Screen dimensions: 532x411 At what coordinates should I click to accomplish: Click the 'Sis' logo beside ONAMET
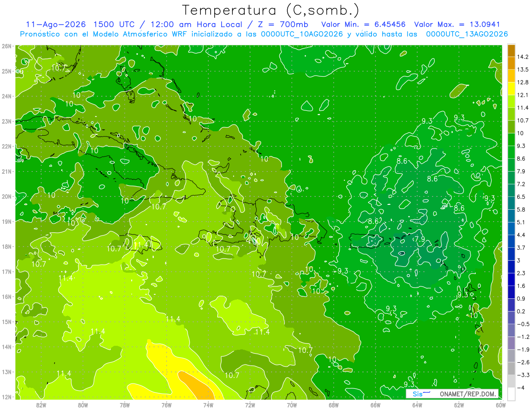(421, 394)
